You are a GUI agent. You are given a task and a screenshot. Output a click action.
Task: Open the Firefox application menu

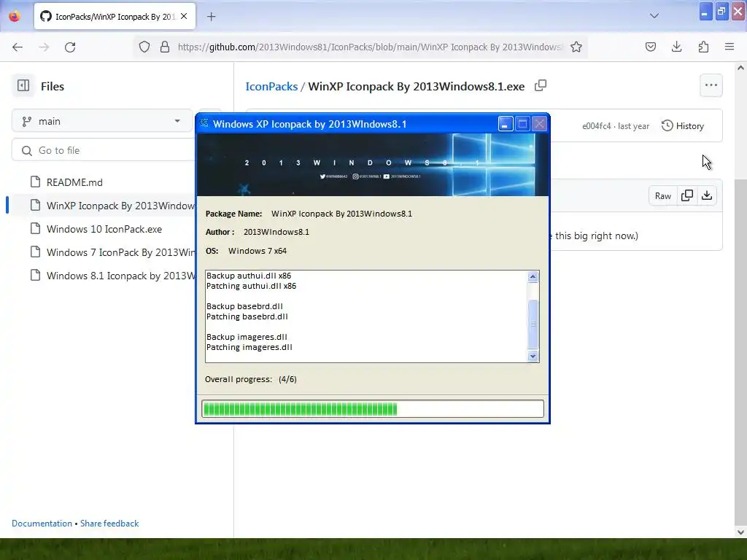click(x=729, y=47)
